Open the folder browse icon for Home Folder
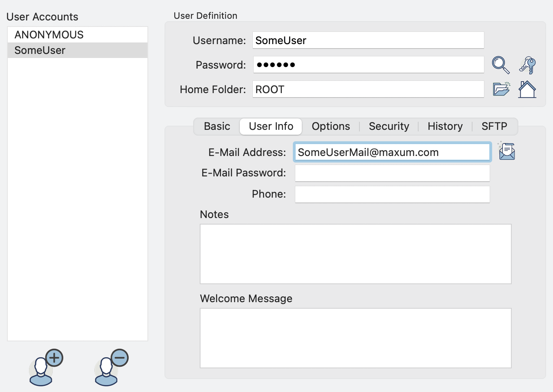 point(501,89)
